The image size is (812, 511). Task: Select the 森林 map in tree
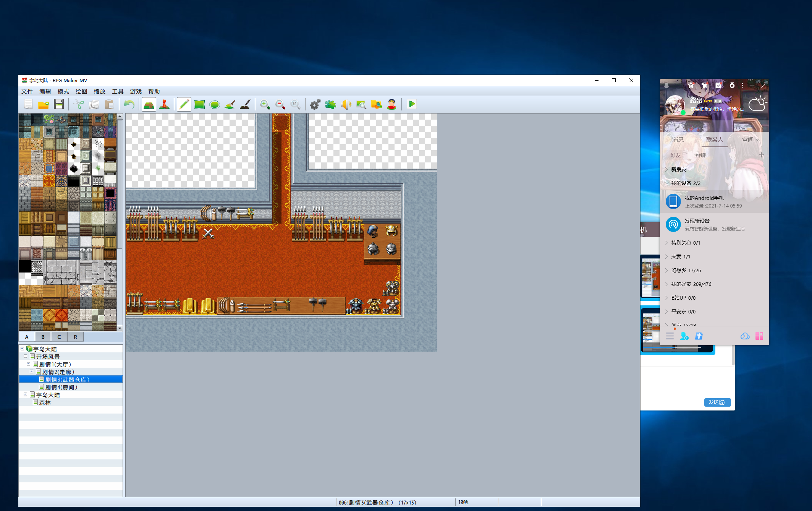45,402
